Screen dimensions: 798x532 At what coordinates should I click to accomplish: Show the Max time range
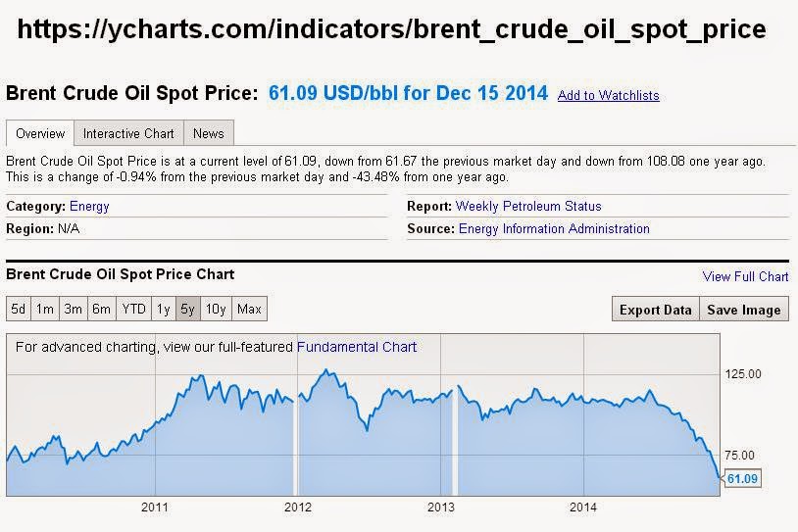tap(249, 310)
